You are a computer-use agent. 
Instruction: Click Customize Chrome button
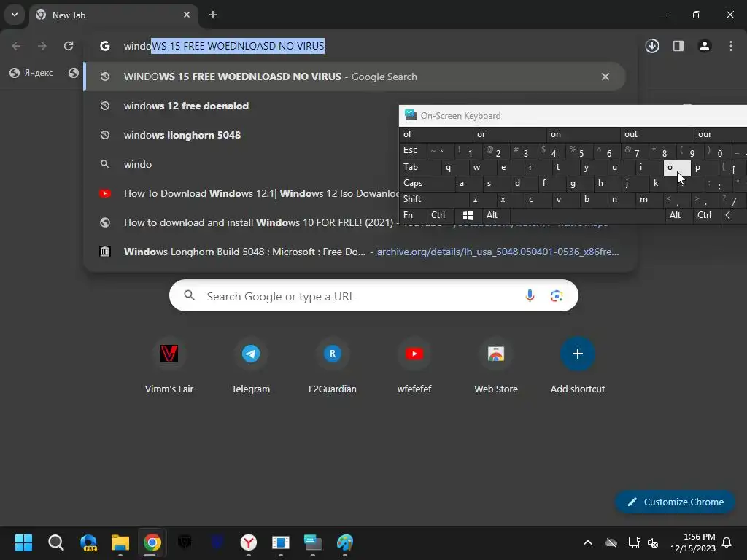click(675, 502)
